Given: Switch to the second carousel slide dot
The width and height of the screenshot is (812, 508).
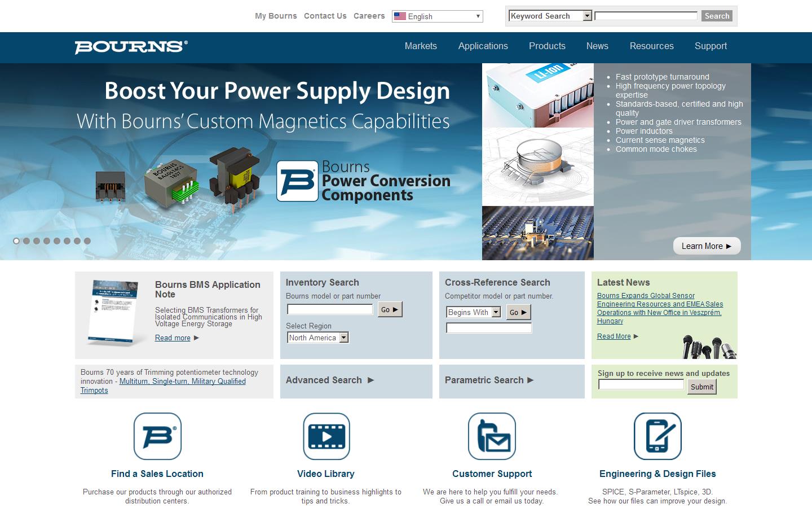Looking at the screenshot, I should click(27, 241).
